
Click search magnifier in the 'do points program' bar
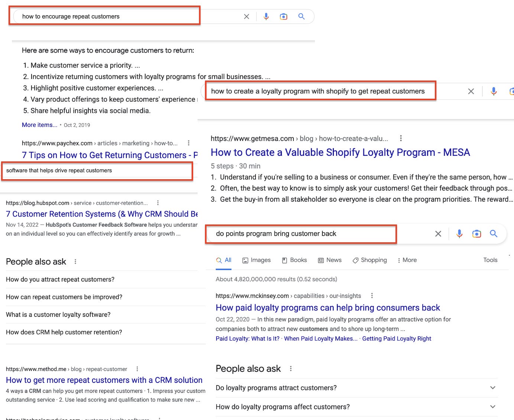tap(494, 234)
